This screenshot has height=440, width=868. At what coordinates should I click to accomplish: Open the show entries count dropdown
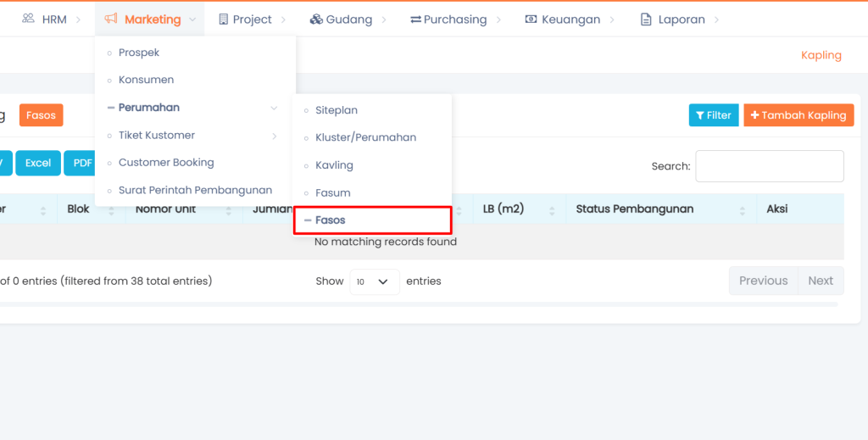tap(374, 281)
